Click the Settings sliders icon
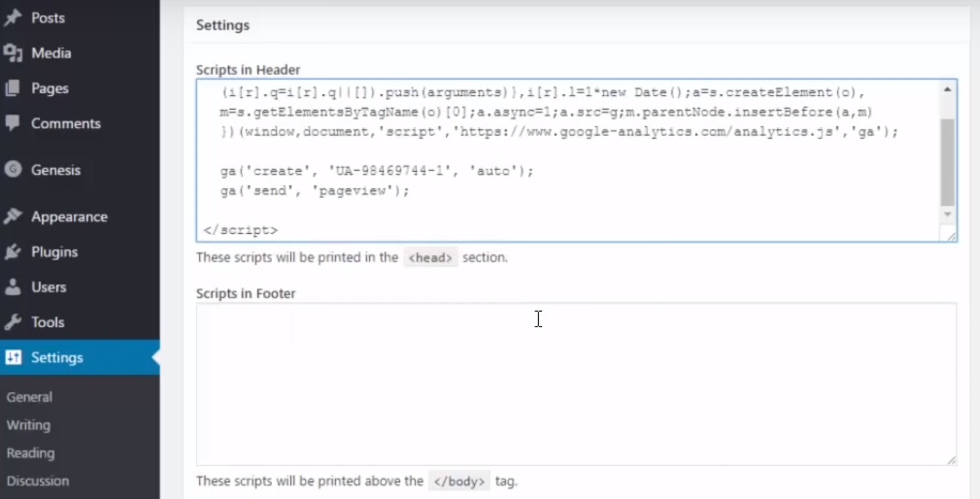The image size is (980, 499). [x=13, y=357]
